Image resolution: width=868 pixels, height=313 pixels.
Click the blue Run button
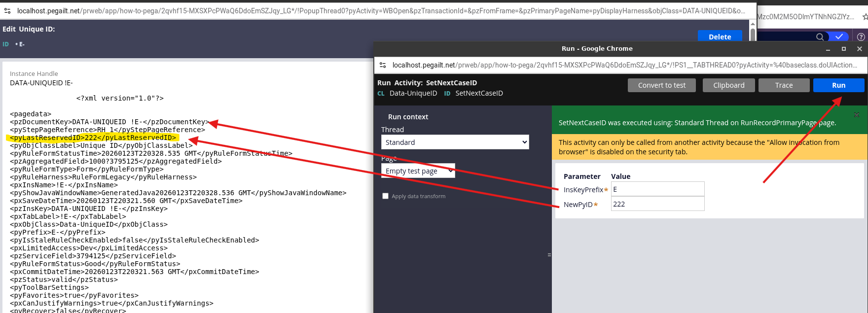(838, 85)
